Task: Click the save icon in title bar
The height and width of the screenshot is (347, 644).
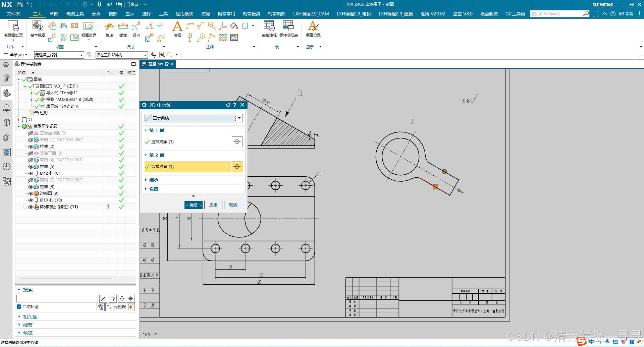Action: pyautogui.click(x=20, y=4)
